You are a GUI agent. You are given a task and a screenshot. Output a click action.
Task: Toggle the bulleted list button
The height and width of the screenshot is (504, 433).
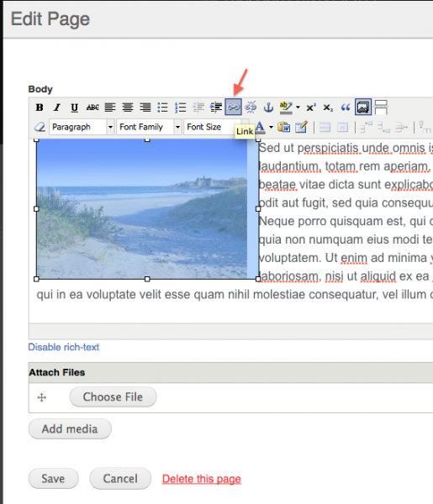[163, 108]
